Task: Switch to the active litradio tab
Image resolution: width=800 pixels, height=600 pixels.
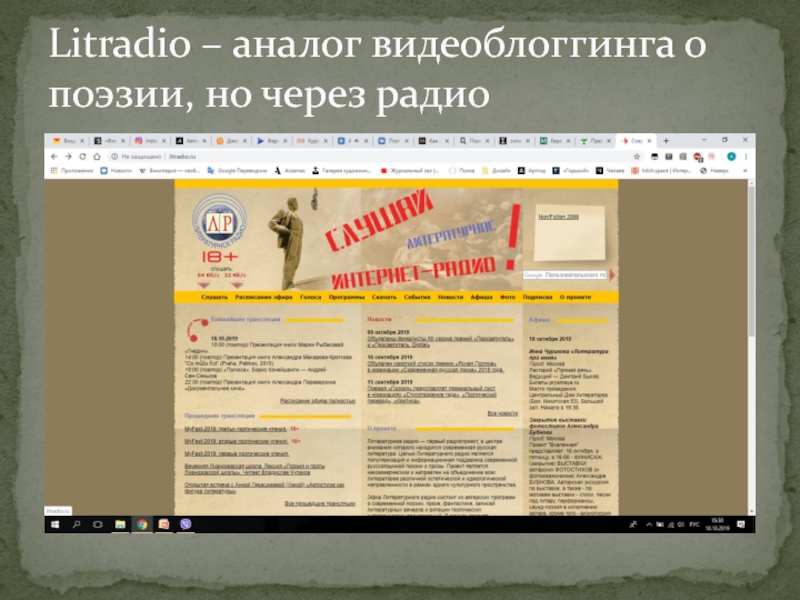Action: 636,141
